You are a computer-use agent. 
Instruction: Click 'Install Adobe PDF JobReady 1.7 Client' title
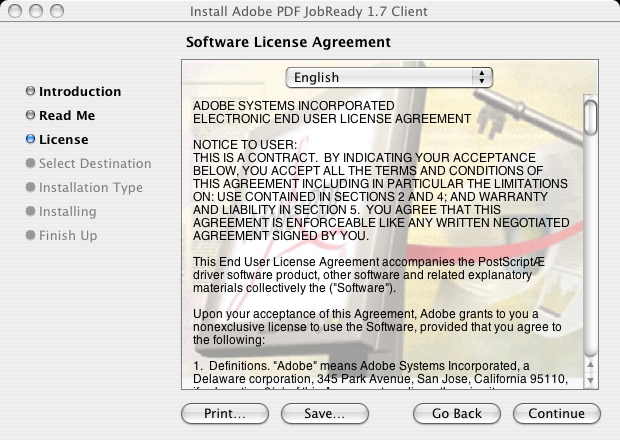pyautogui.click(x=308, y=11)
